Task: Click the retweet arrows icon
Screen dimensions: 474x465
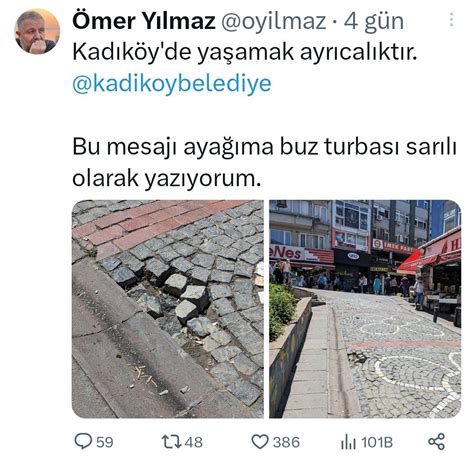Action: (x=171, y=442)
